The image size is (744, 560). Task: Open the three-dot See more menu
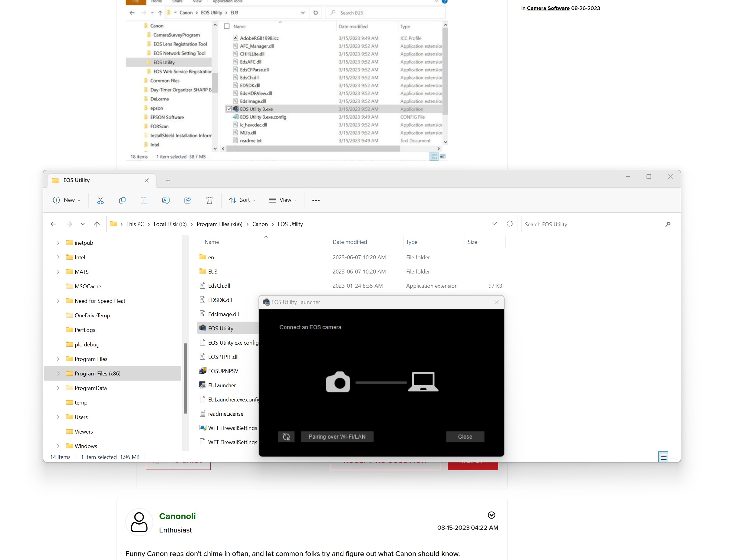pos(316,200)
